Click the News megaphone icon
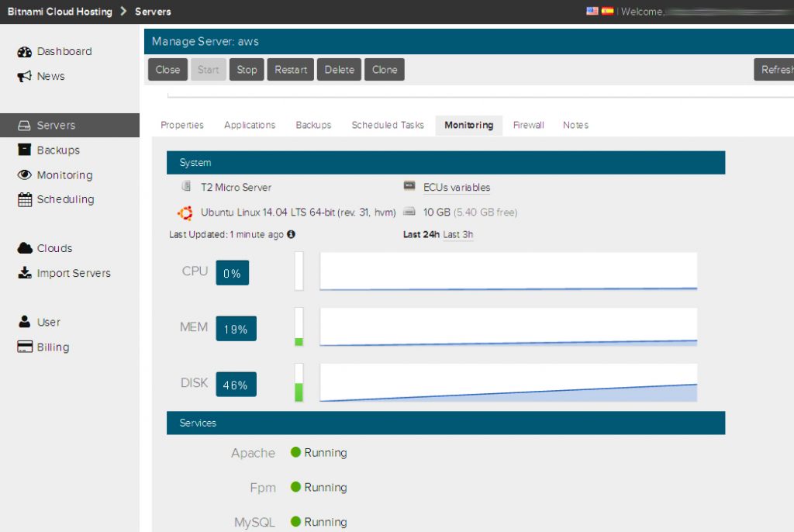The image size is (794, 532). click(x=24, y=77)
